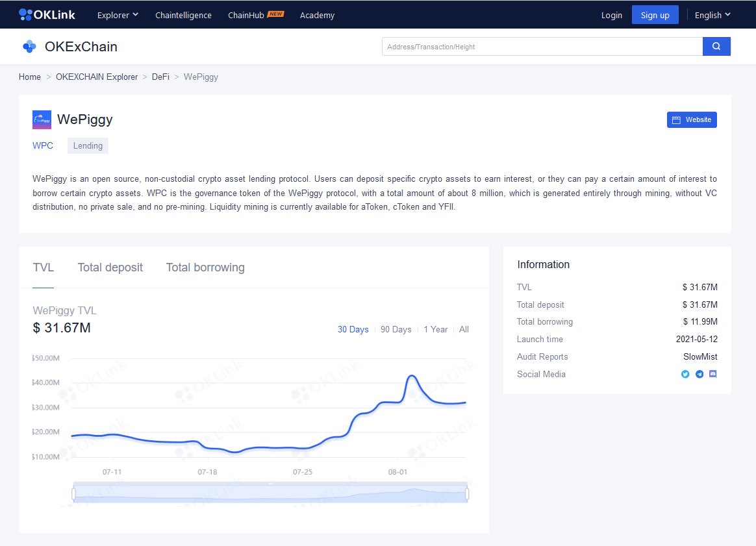Click the WPC token link
756x546 pixels.
(x=43, y=145)
